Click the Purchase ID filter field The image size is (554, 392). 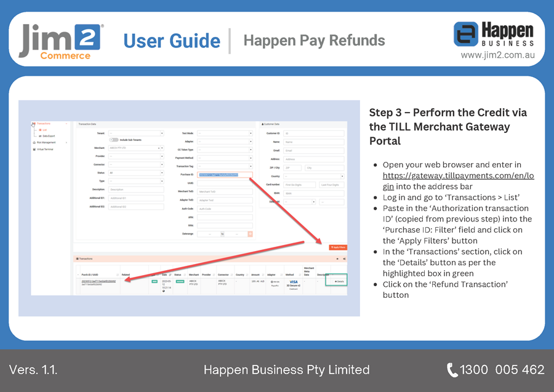point(225,175)
